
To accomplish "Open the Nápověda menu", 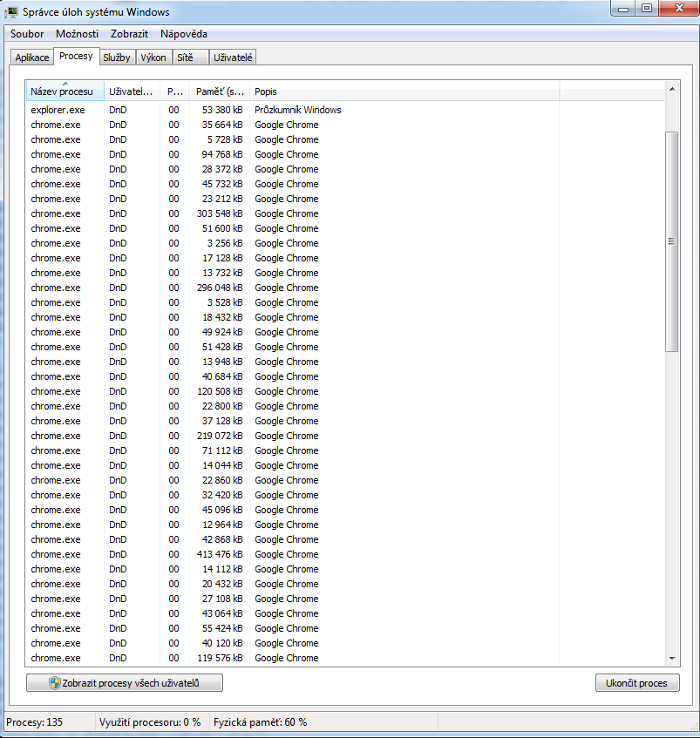I will (x=184, y=34).
